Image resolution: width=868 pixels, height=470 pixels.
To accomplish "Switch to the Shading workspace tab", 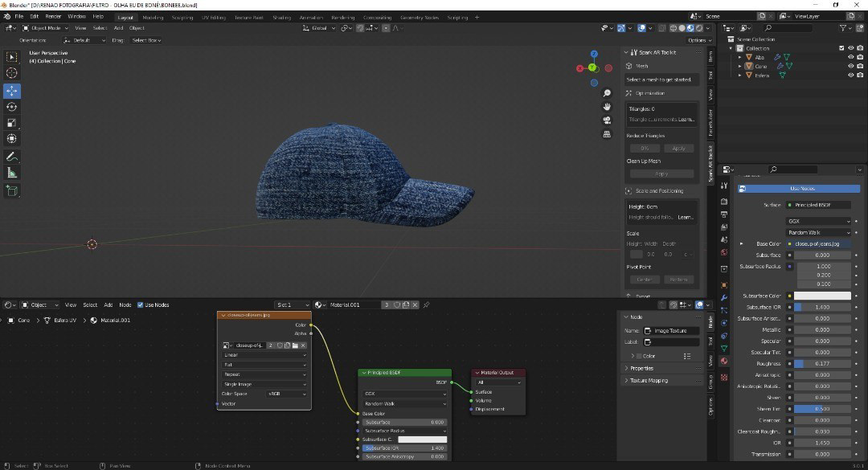I will [281, 17].
